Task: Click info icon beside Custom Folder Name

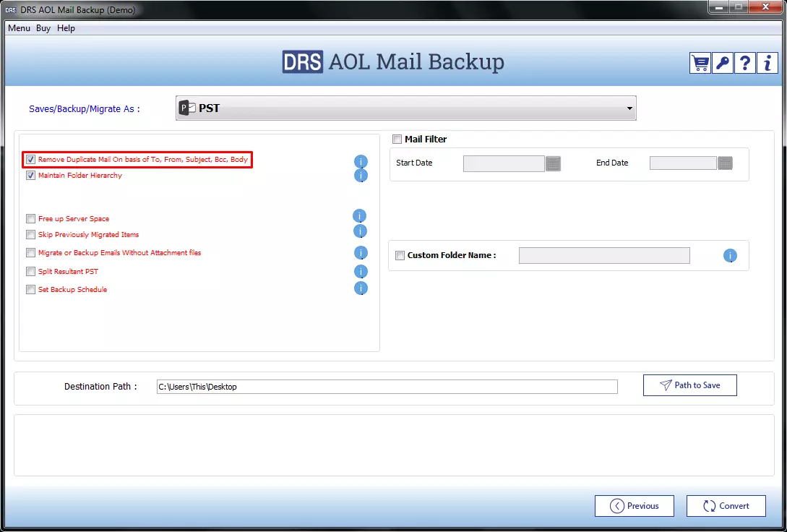Action: (x=730, y=255)
